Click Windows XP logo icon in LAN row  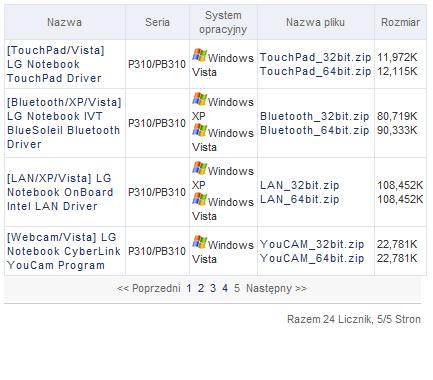(x=199, y=168)
